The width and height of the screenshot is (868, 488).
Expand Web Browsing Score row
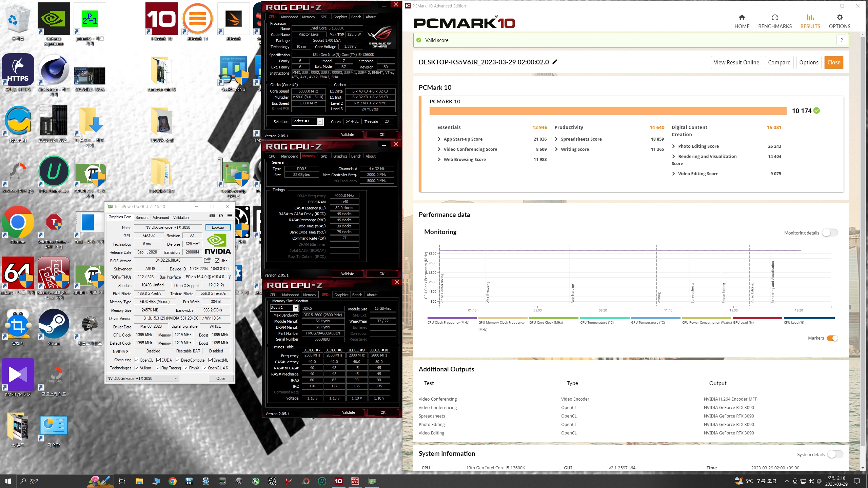[439, 159]
